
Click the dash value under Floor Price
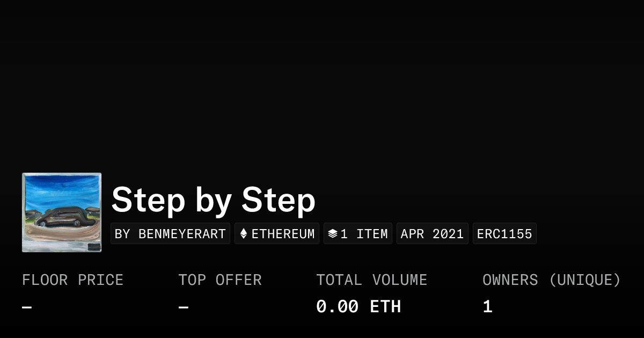point(27,307)
